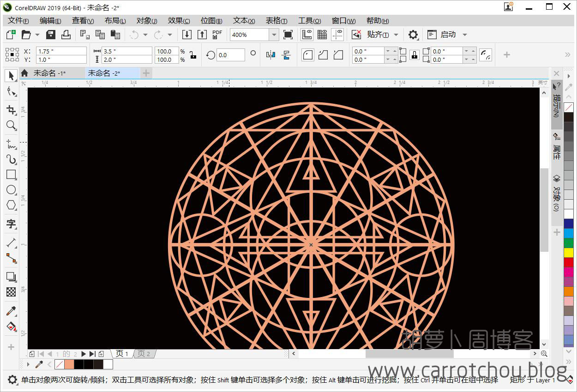Select the Text tool (字)
The width and height of the screenshot is (577, 392).
[x=12, y=224]
